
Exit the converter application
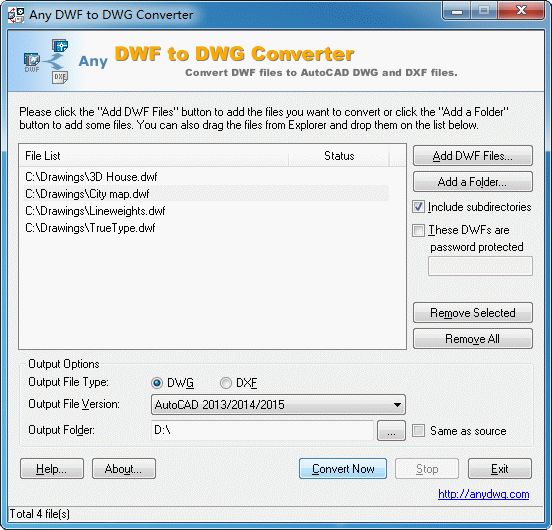[x=500, y=469]
